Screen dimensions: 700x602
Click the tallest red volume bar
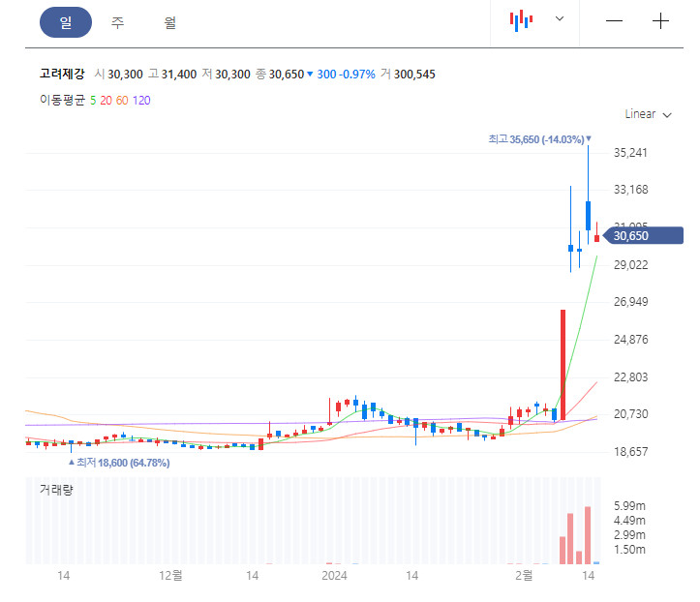coord(588,535)
